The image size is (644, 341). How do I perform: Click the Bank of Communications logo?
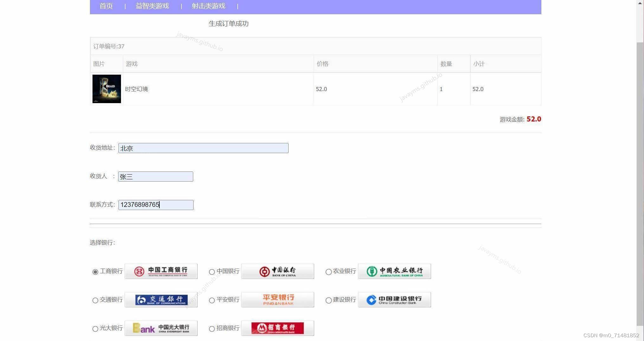tap(161, 300)
